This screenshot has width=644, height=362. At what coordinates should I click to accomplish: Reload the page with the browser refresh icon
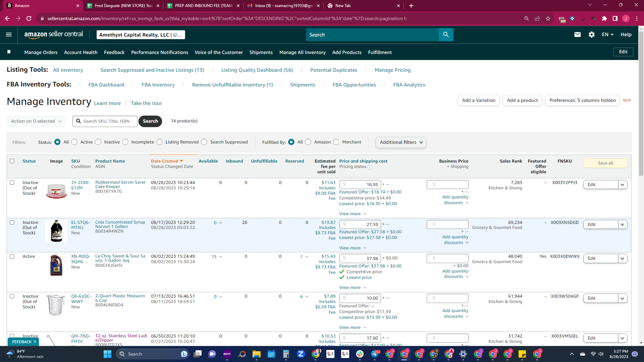pyautogui.click(x=29, y=18)
